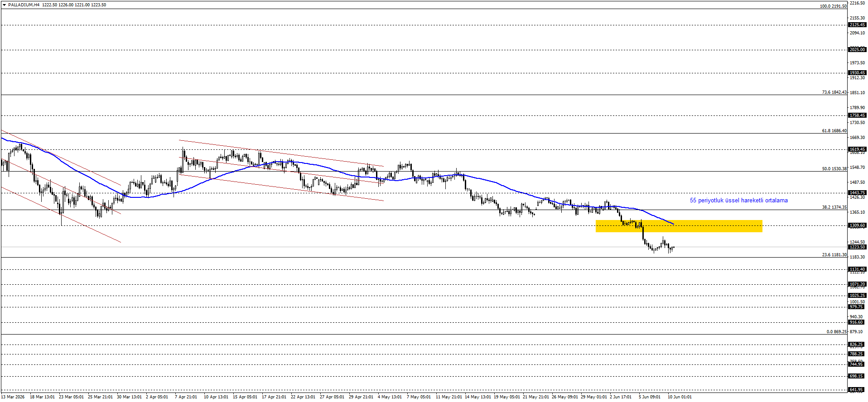Select the 916.60 price level tag
868x402 pixels.
point(857,322)
